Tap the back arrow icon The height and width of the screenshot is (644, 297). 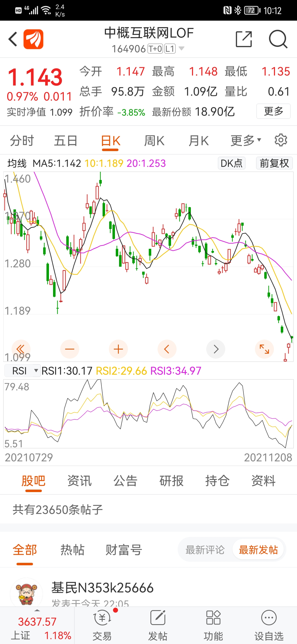[13, 39]
